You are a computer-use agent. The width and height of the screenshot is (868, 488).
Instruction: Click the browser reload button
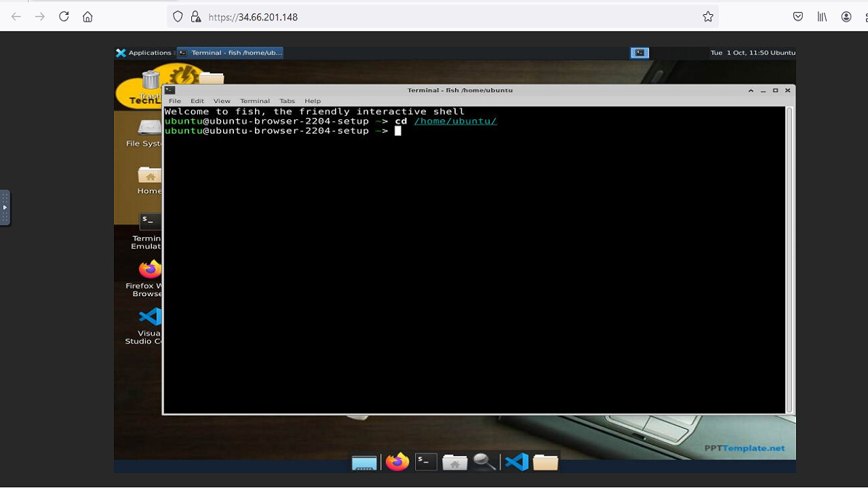(64, 17)
